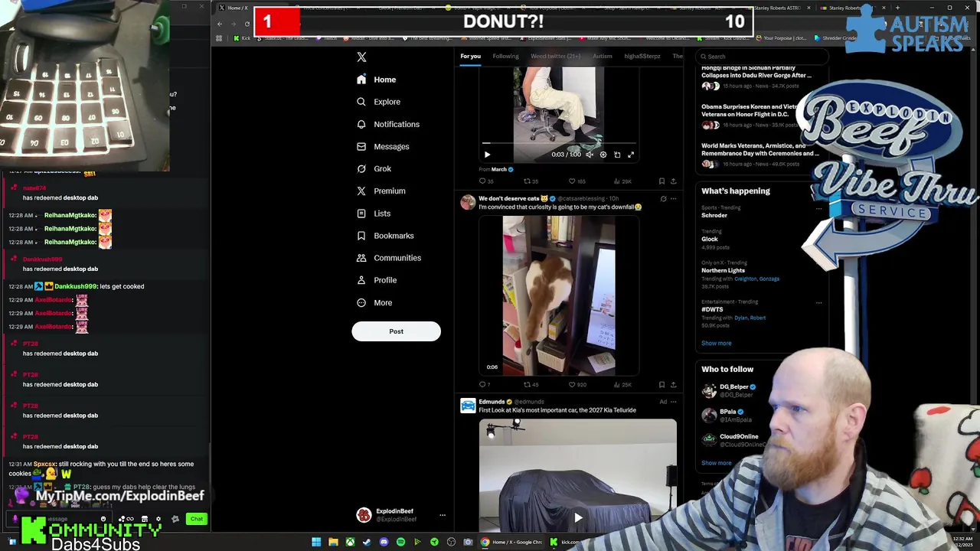The height and width of the screenshot is (551, 980).
Task: Switch to the Following tab
Action: coord(505,56)
